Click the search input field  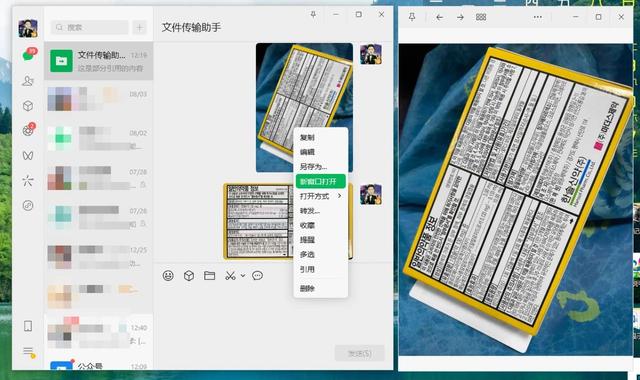pos(90,27)
